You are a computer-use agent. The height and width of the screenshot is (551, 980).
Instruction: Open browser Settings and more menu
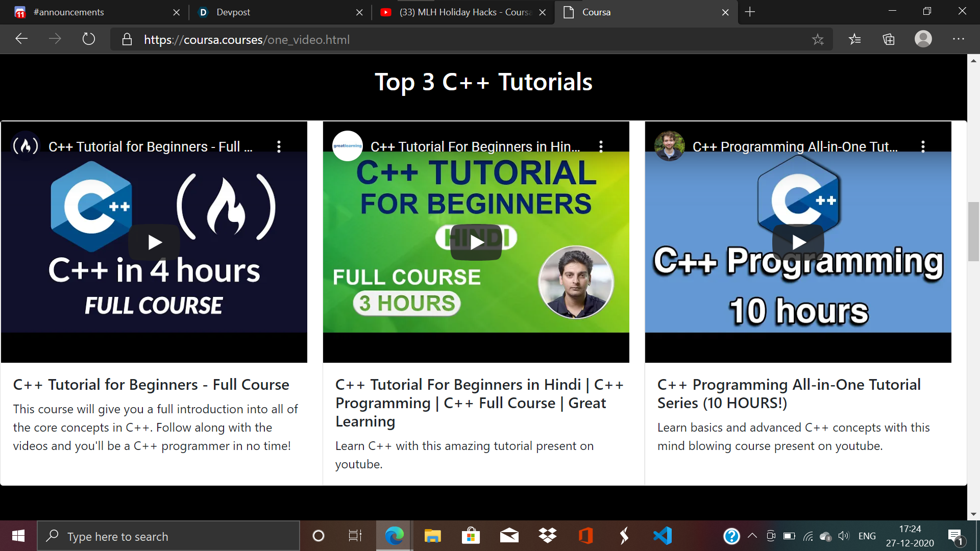tap(958, 39)
